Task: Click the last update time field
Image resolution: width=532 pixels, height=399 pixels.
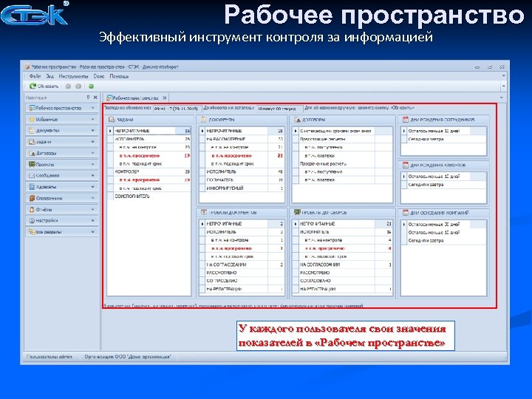Action: (177, 109)
